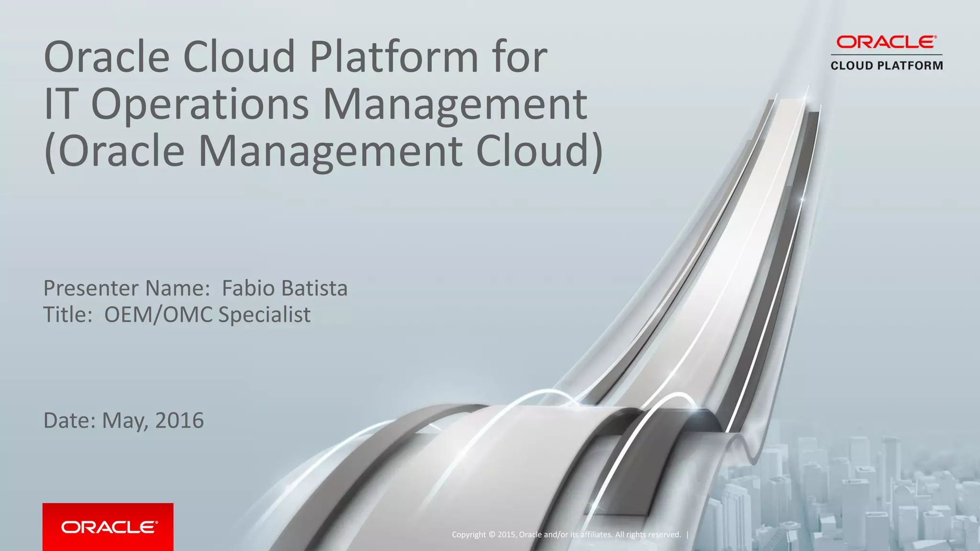Click the '(Oracle Management Cloud)' title line
980x551 pixels.
pyautogui.click(x=323, y=150)
